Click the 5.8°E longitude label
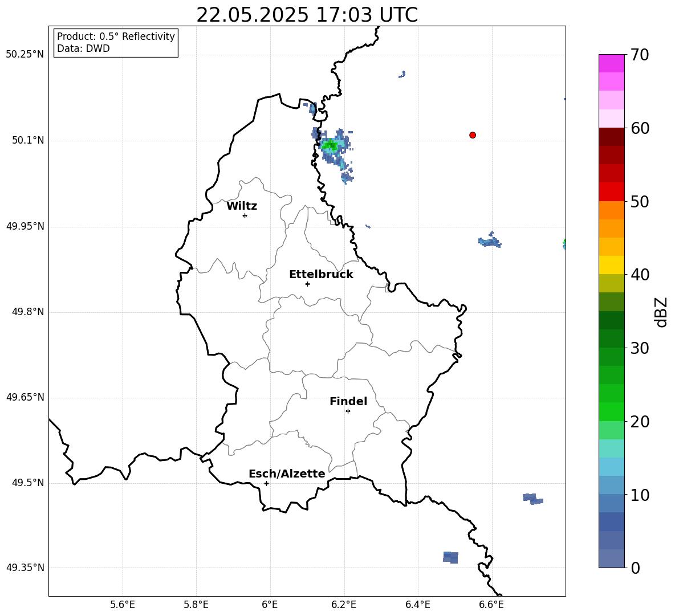 coord(196,605)
